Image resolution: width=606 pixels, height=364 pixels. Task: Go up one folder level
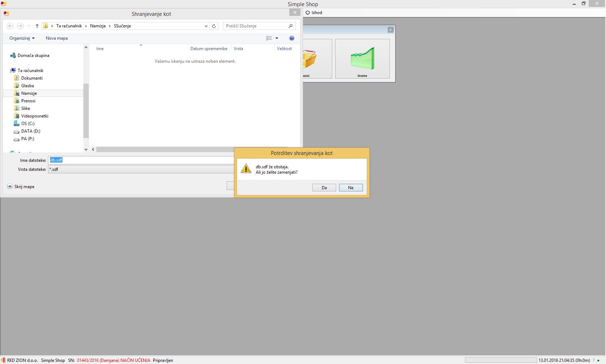pos(37,26)
